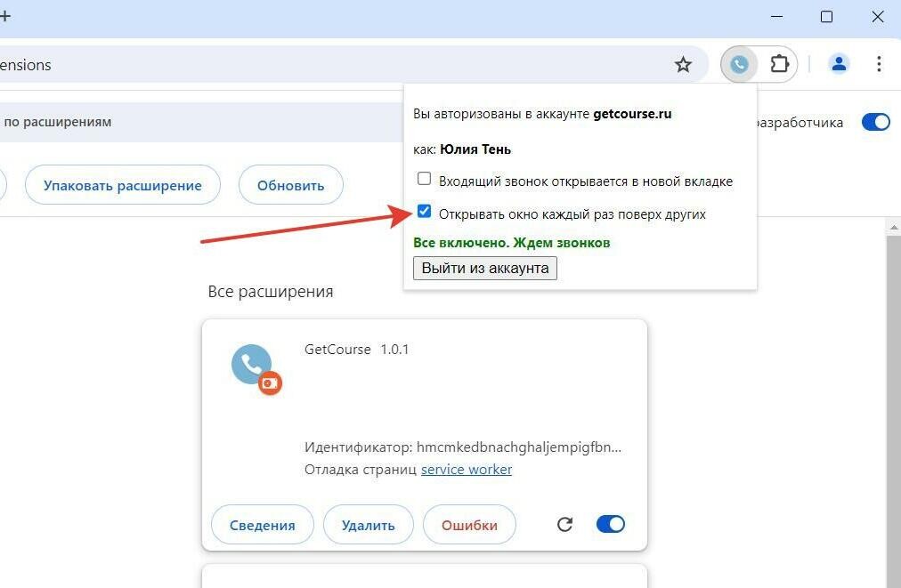The height and width of the screenshot is (588, 901).
Task: Open 'Ошибки' for GetCourse extension
Action: pos(469,524)
